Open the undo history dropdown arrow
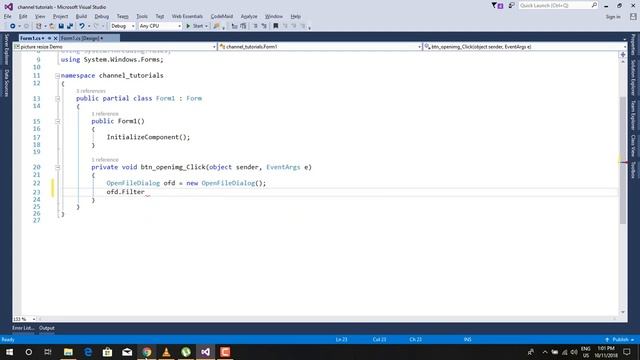 pyautogui.click(x=89, y=26)
